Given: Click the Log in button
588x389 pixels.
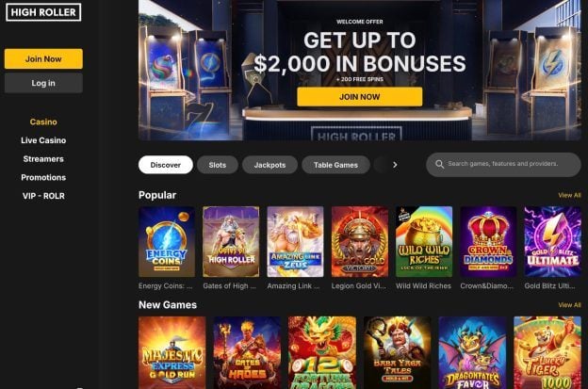Looking at the screenshot, I should coord(43,83).
